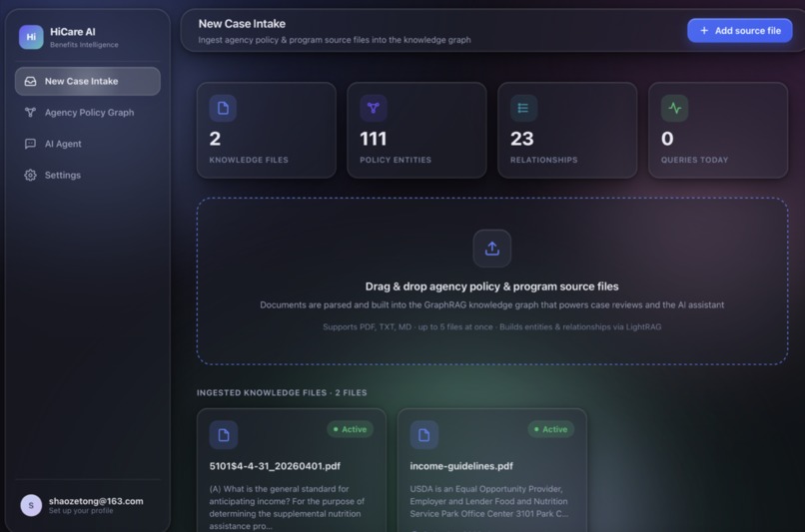Screen dimensions: 805x532
Task: Select the Knowledge Files count 2
Action: tap(215, 139)
